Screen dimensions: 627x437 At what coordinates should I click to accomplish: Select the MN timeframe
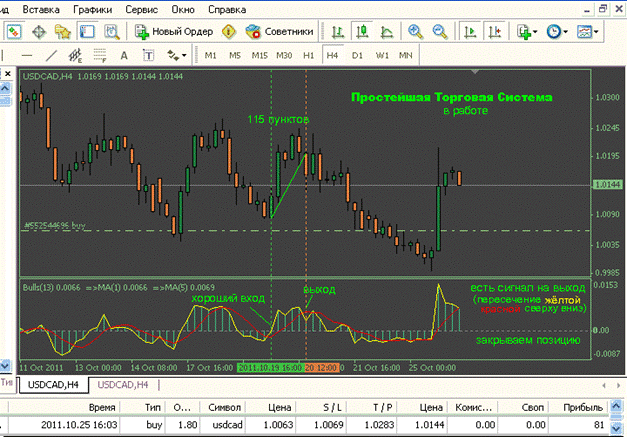pos(405,56)
